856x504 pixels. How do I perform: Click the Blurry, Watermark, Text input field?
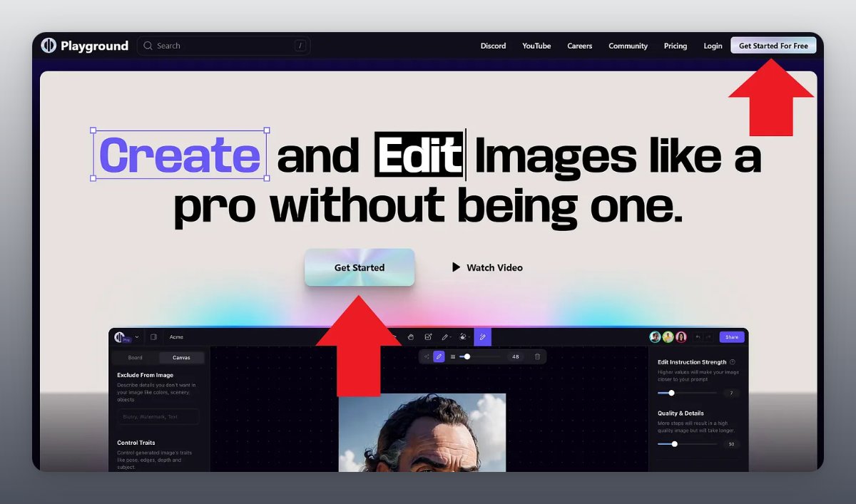158,417
